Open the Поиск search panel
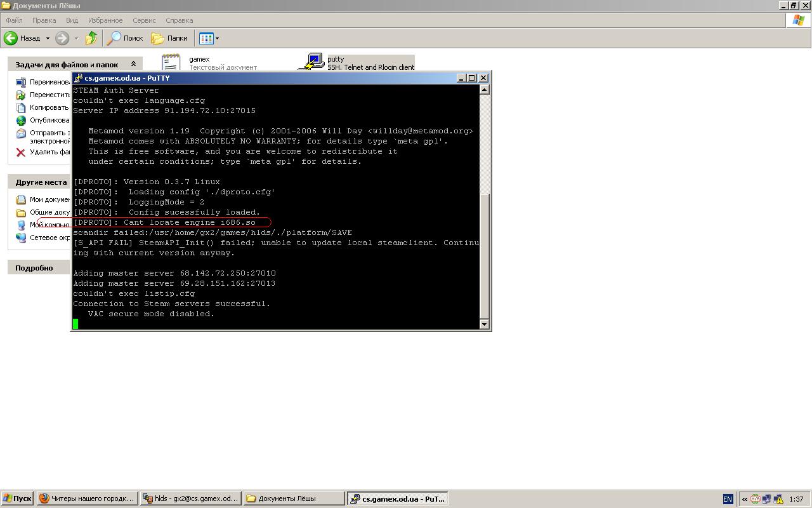This screenshot has width=812, height=508. pos(125,38)
